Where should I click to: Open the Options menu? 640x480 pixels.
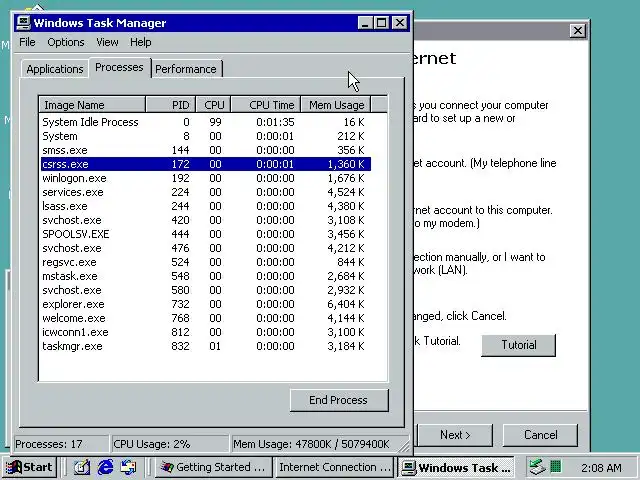(x=66, y=42)
